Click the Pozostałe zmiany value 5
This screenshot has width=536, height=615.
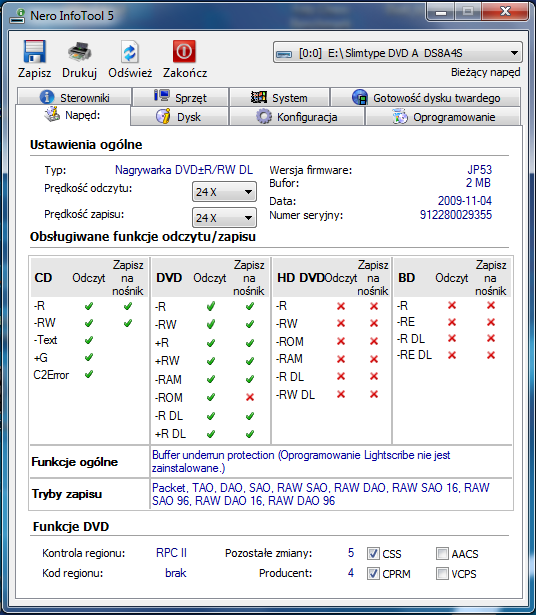tap(351, 553)
